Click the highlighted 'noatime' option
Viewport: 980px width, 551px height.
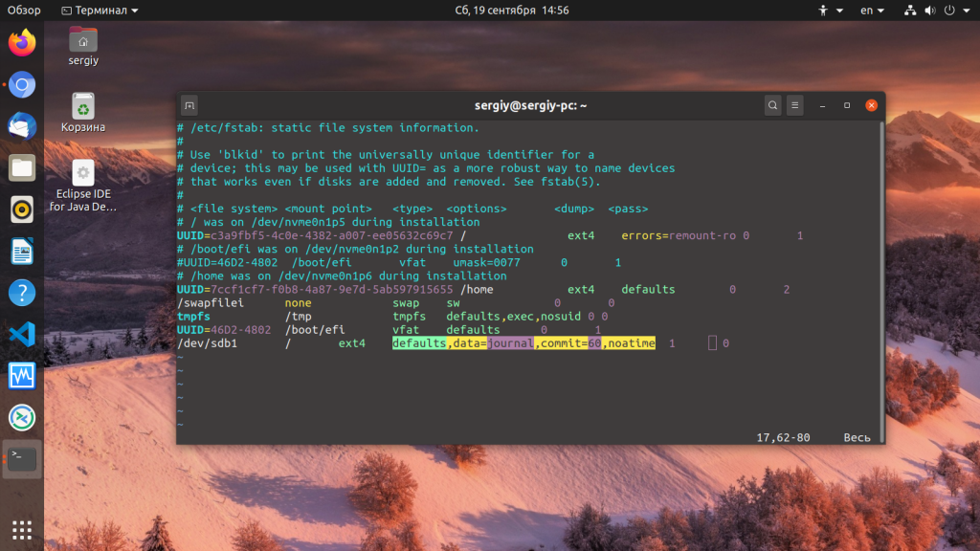tap(632, 343)
